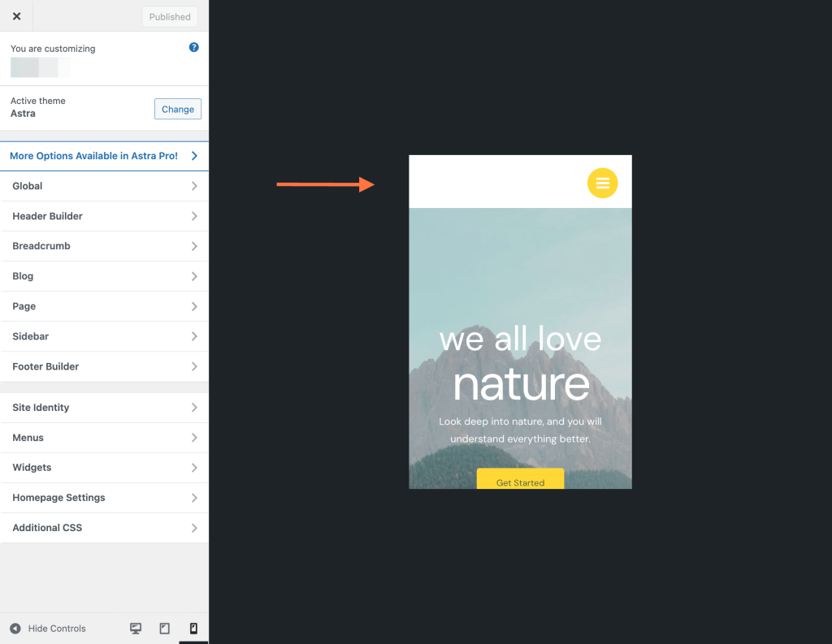Click 'Look deep into nature' paragraph

pyautogui.click(x=520, y=430)
